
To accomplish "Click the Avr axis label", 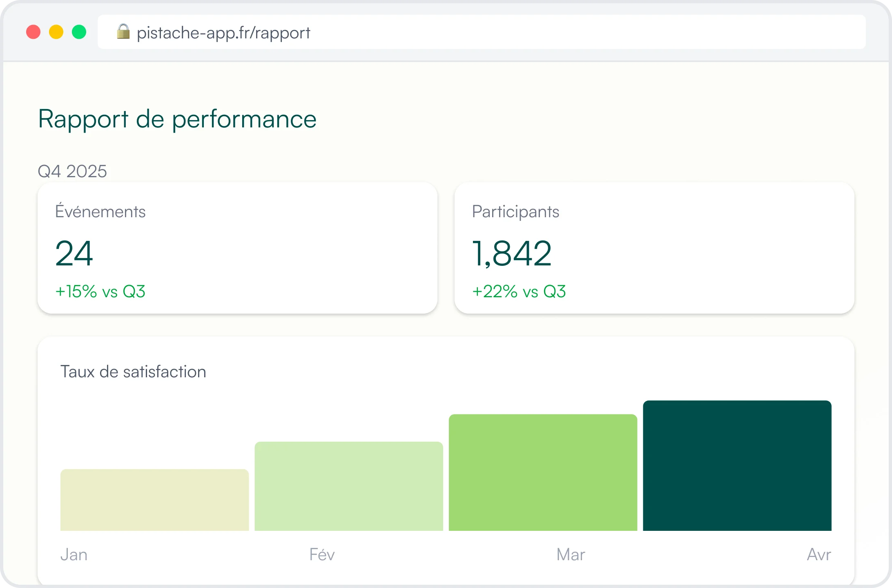I will click(818, 555).
